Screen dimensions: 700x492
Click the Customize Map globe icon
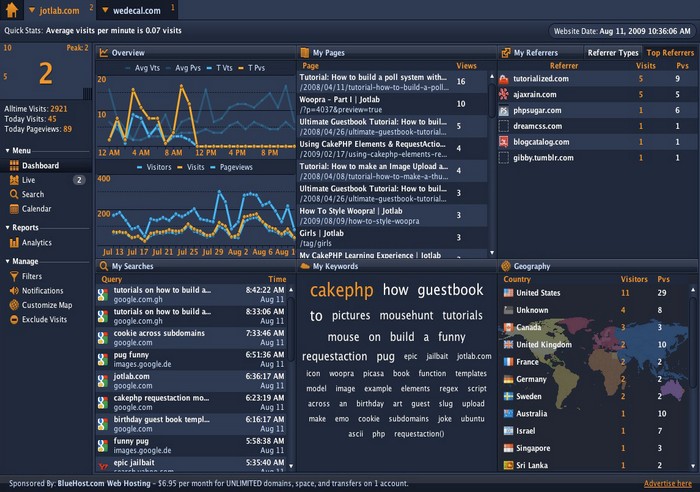(x=14, y=305)
